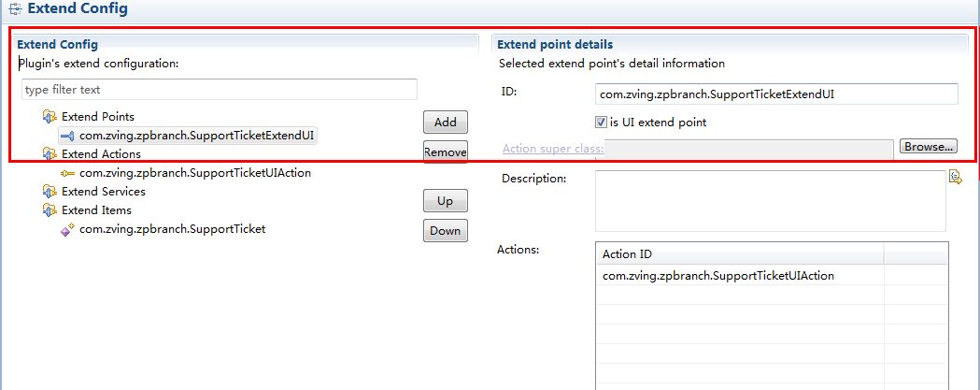Click the Extend Config title icon
The width and height of the screenshot is (980, 390).
13,10
